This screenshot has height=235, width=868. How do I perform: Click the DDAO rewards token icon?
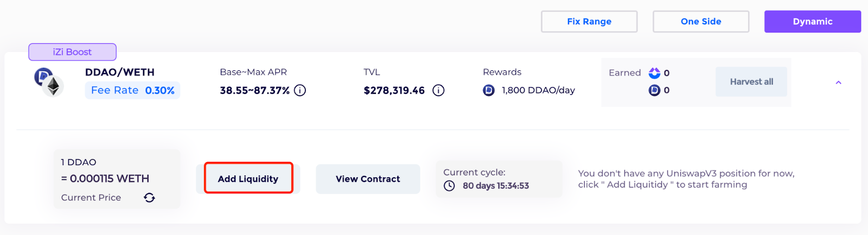coord(489,90)
